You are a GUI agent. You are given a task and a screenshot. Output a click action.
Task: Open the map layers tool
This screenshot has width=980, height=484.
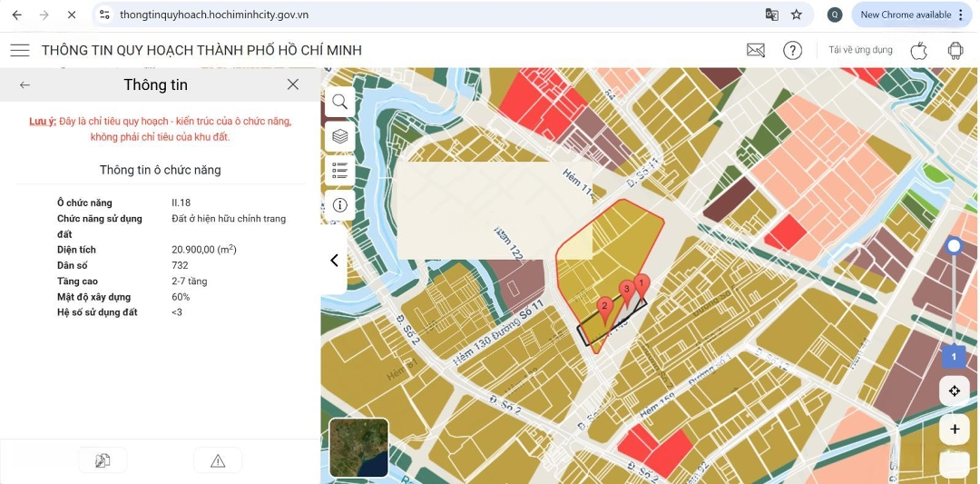point(339,136)
